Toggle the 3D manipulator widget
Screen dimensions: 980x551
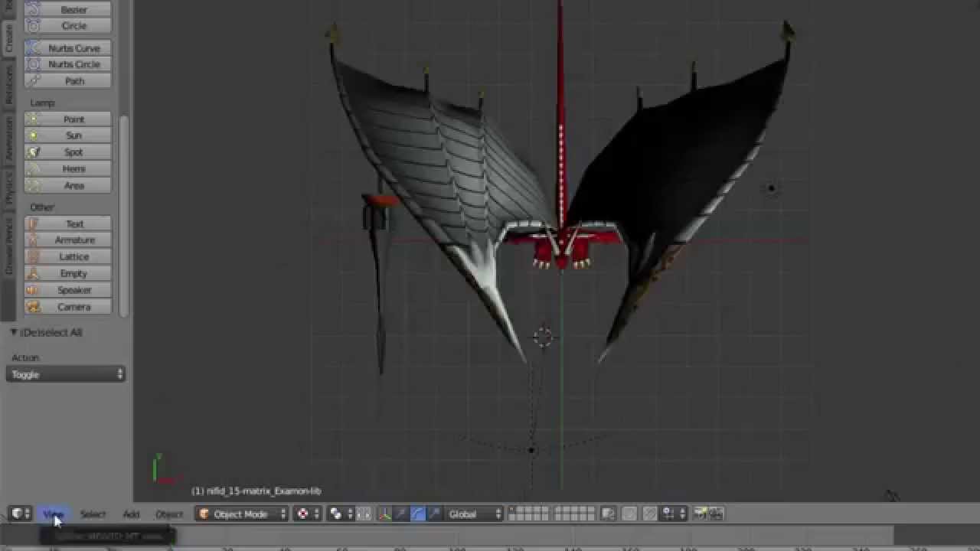click(x=384, y=514)
